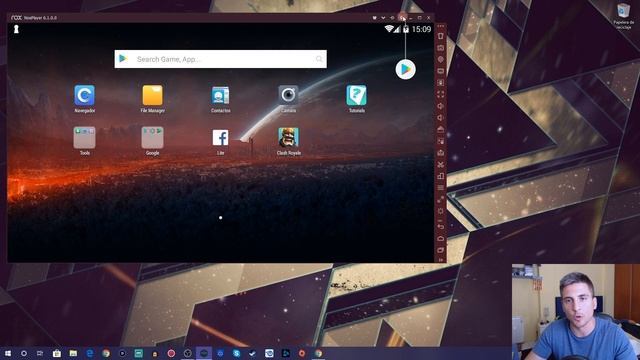The height and width of the screenshot is (360, 640).
Task: Start the Clash Royale game
Action: (x=288, y=137)
